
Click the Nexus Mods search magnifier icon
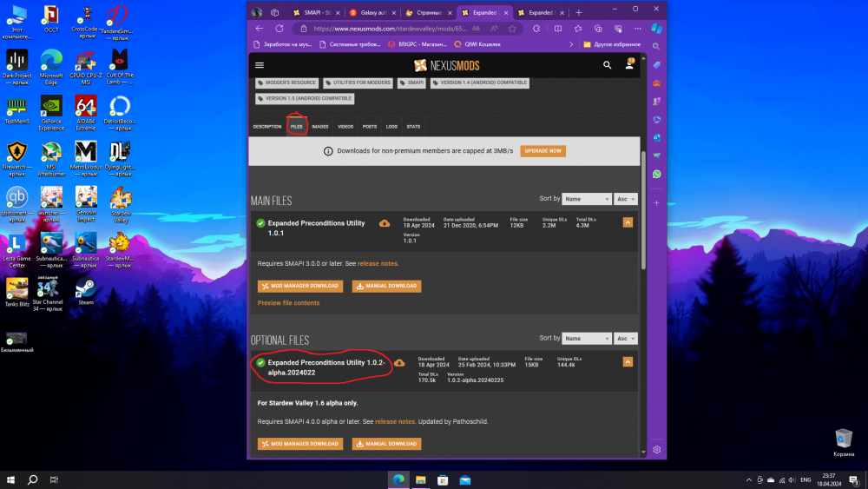608,64
